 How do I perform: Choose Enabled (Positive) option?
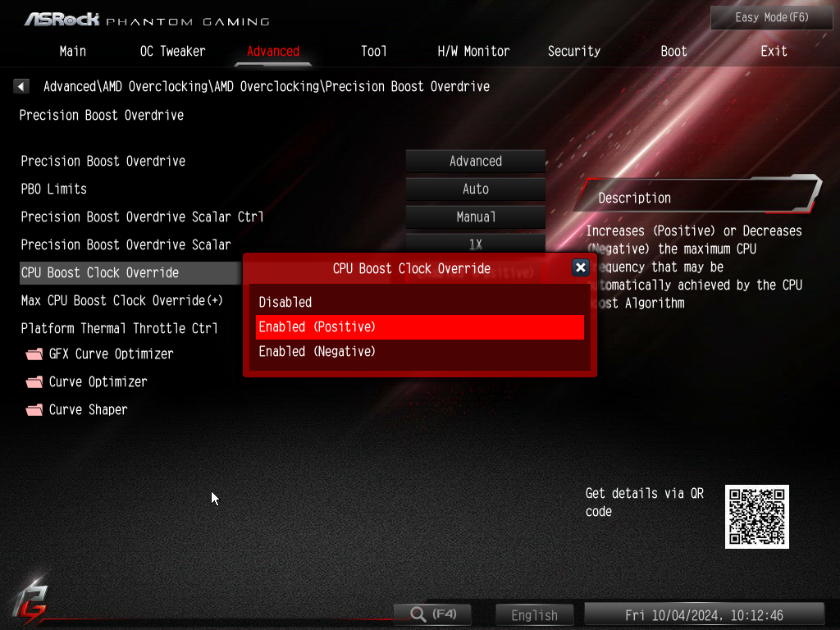coord(419,326)
